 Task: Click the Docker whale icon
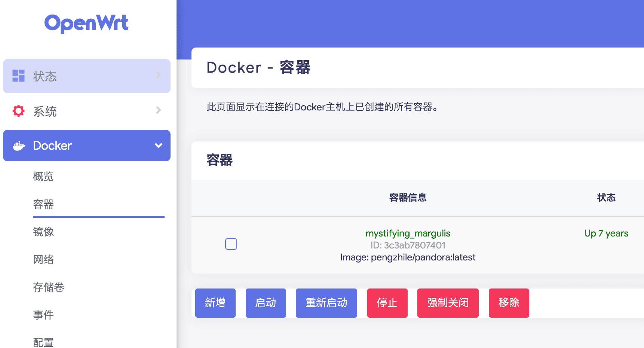click(19, 146)
